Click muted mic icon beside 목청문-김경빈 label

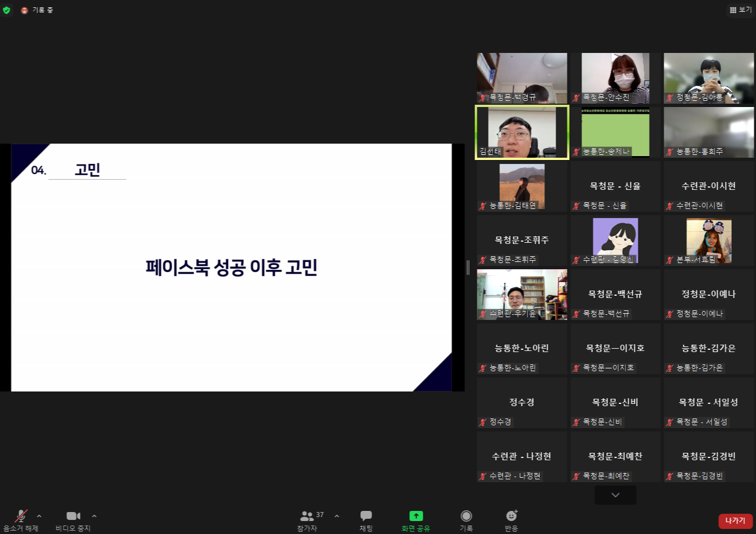pyautogui.click(x=670, y=476)
